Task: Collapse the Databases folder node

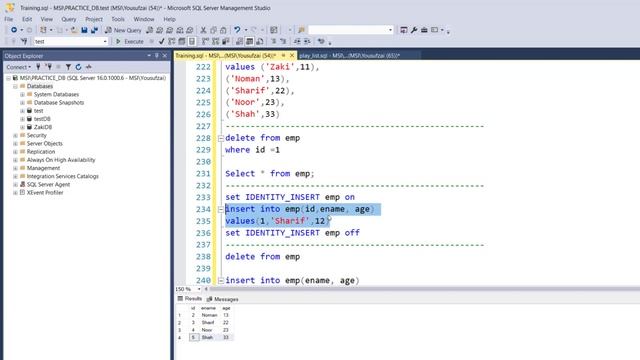Action: click(15, 86)
